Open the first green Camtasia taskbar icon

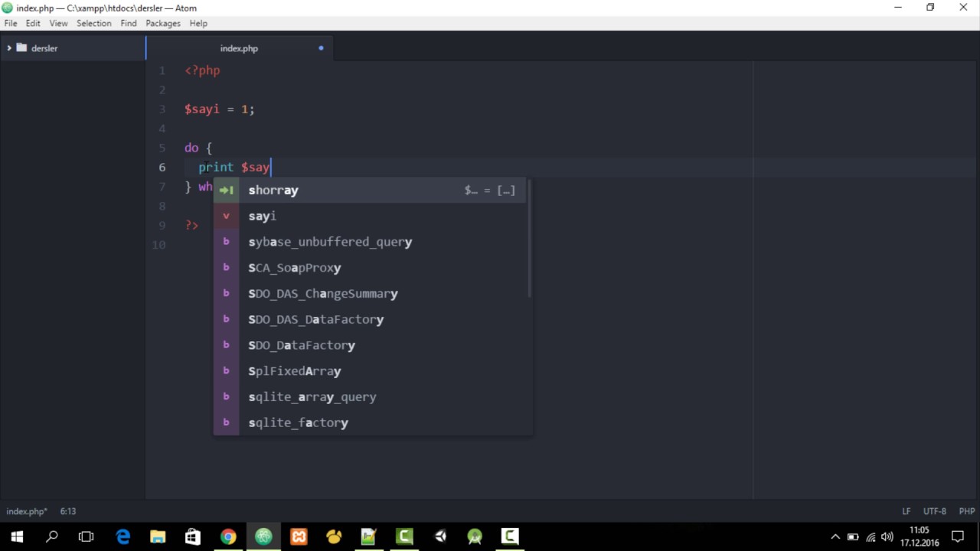click(404, 536)
